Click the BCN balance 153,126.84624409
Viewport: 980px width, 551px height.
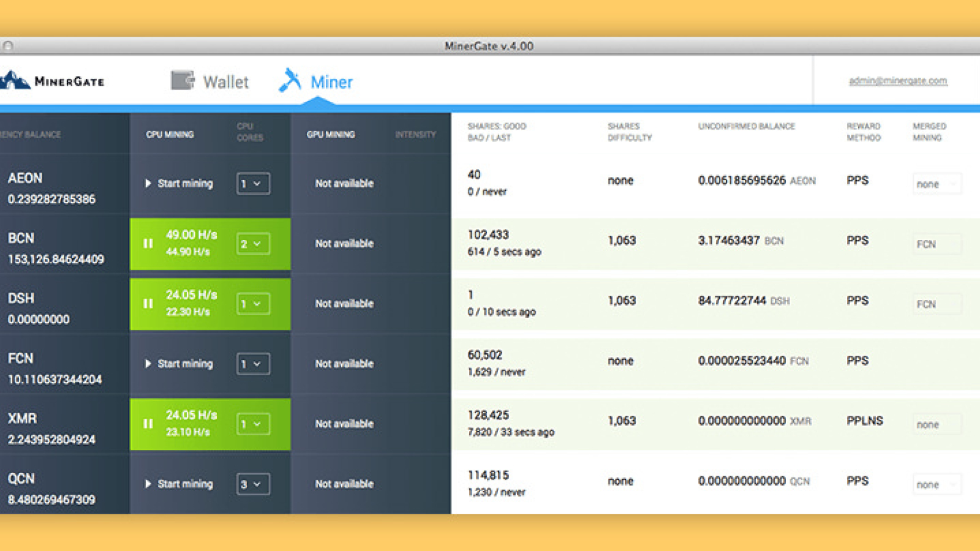pos(56,259)
